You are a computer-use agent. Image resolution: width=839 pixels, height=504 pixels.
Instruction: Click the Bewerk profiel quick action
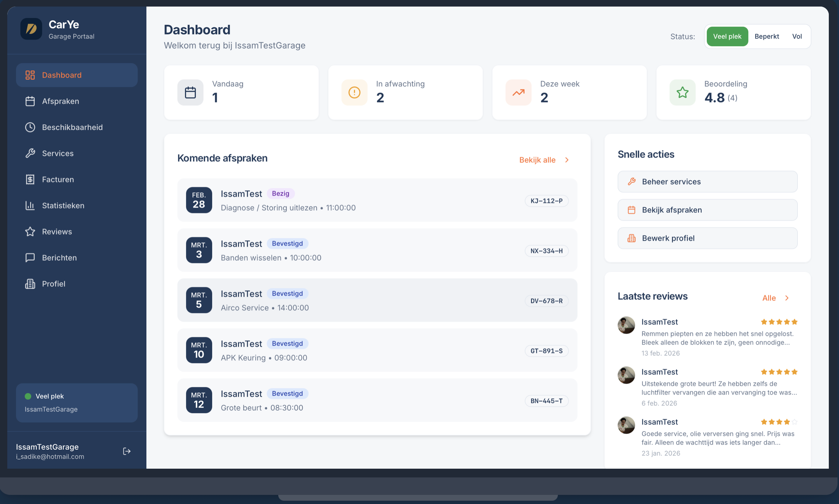[x=707, y=238]
